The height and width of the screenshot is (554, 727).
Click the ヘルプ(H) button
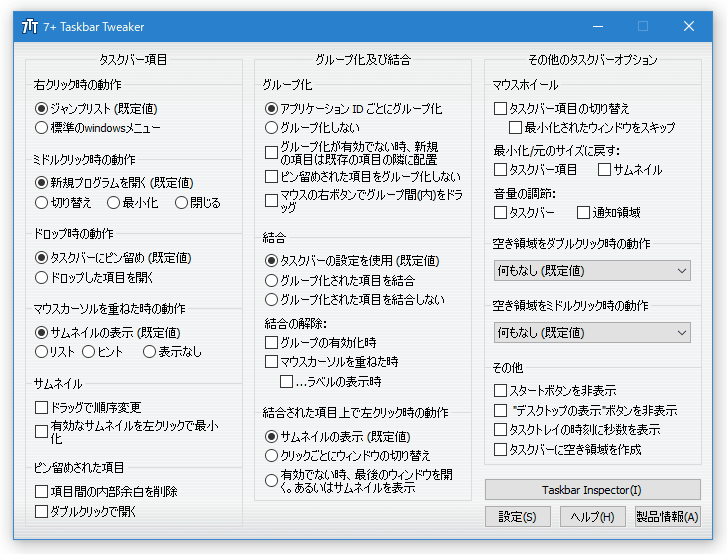click(592, 517)
